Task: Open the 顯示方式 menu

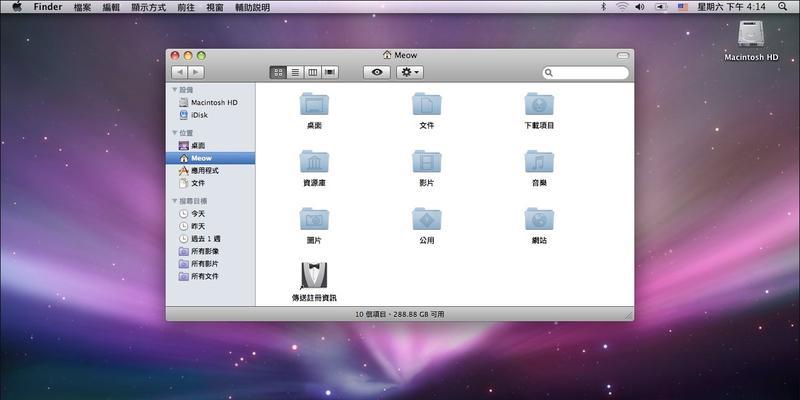Action: [149, 7]
